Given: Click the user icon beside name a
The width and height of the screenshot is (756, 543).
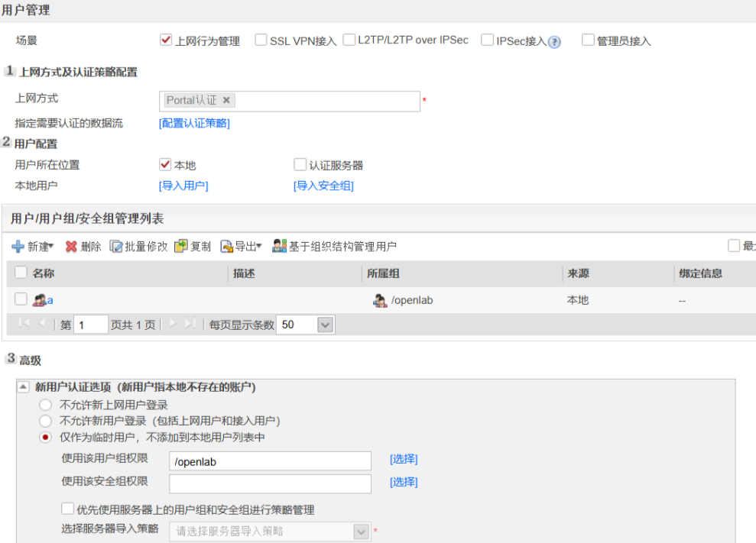Looking at the screenshot, I should (39, 300).
